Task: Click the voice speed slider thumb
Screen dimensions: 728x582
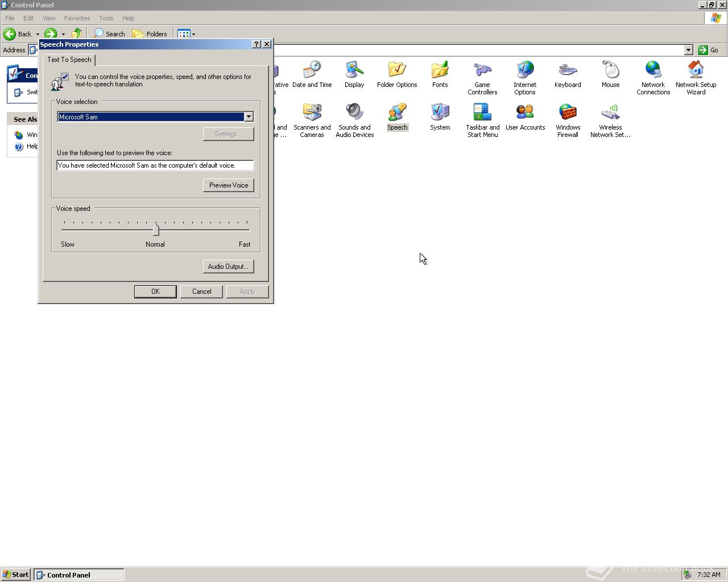Action: click(x=156, y=230)
